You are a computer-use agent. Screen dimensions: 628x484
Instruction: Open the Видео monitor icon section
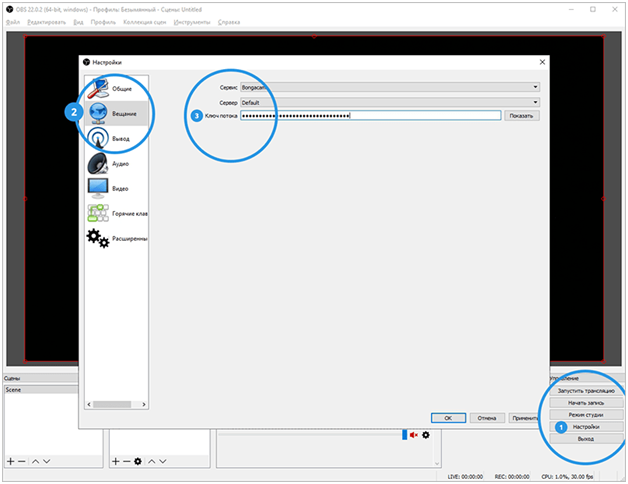[98, 188]
